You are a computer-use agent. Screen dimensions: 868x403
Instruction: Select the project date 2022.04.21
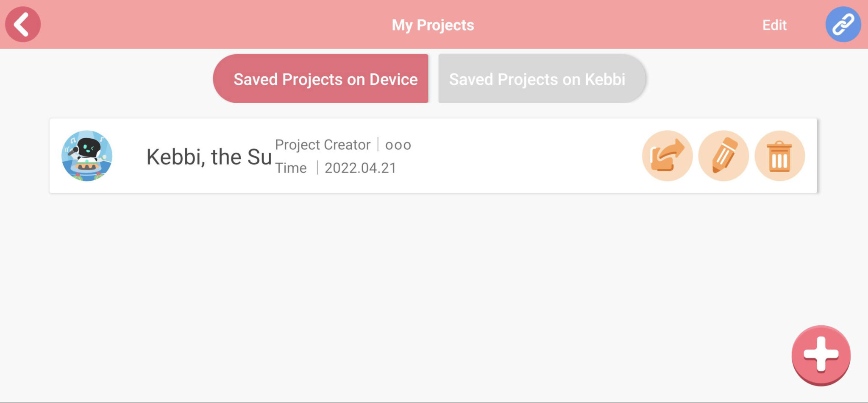tap(361, 168)
